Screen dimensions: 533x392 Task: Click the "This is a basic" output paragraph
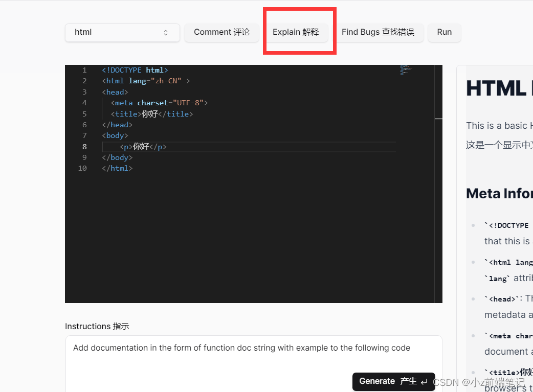pos(499,126)
